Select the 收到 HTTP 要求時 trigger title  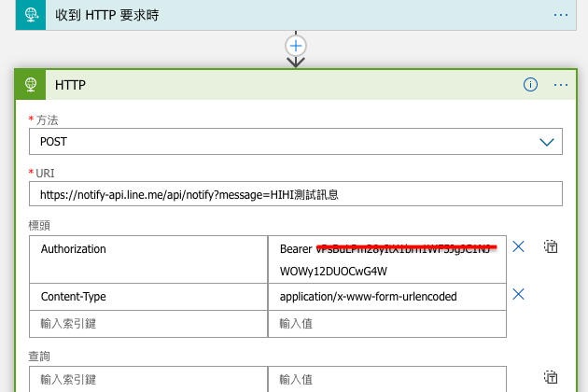pyautogui.click(x=107, y=15)
